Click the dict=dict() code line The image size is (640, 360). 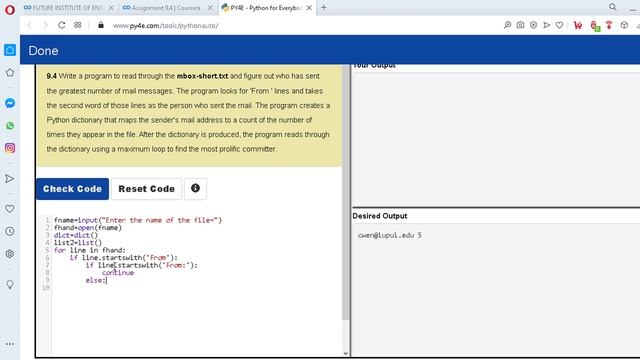(x=76, y=235)
